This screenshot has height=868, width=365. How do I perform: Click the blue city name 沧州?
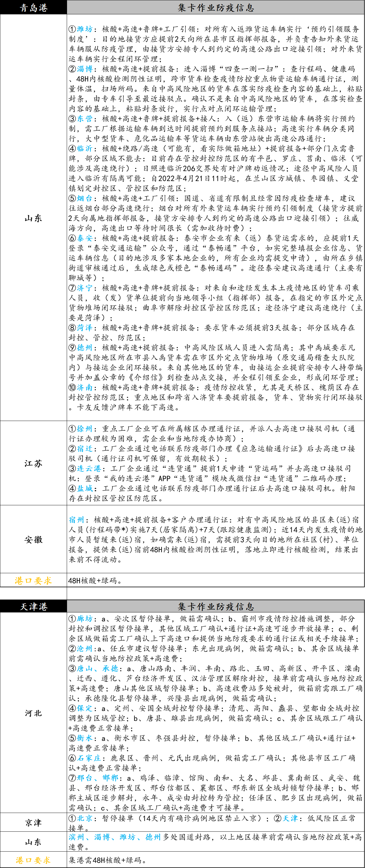click(x=85, y=649)
